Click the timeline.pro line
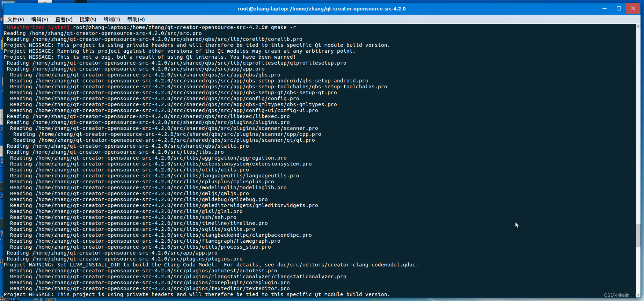The image size is (644, 301). click(139, 223)
